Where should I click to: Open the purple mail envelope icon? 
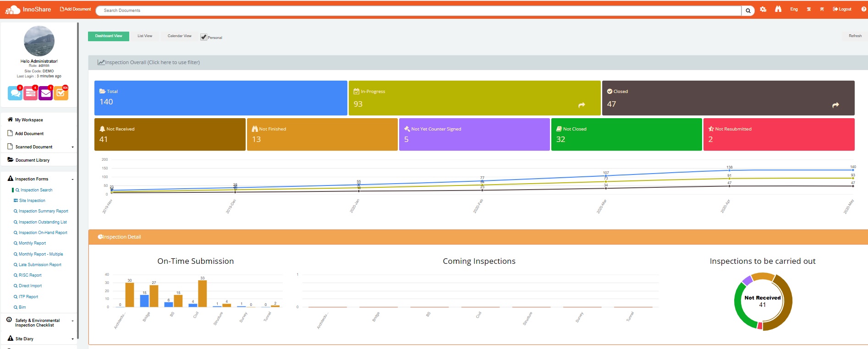tap(45, 93)
